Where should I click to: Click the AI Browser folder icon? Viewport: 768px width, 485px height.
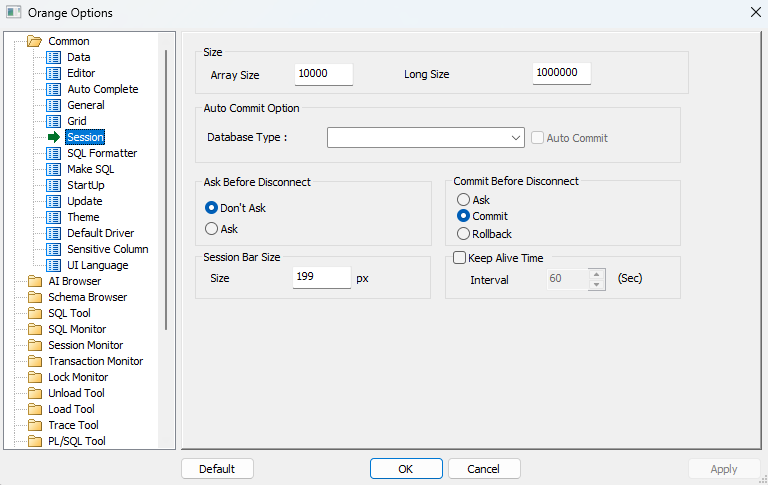[35, 281]
